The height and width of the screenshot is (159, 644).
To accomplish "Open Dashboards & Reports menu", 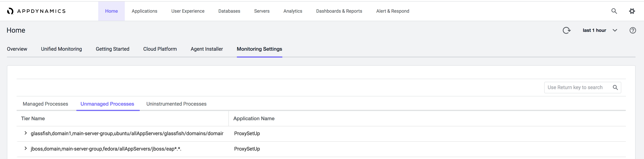I will coord(339,11).
